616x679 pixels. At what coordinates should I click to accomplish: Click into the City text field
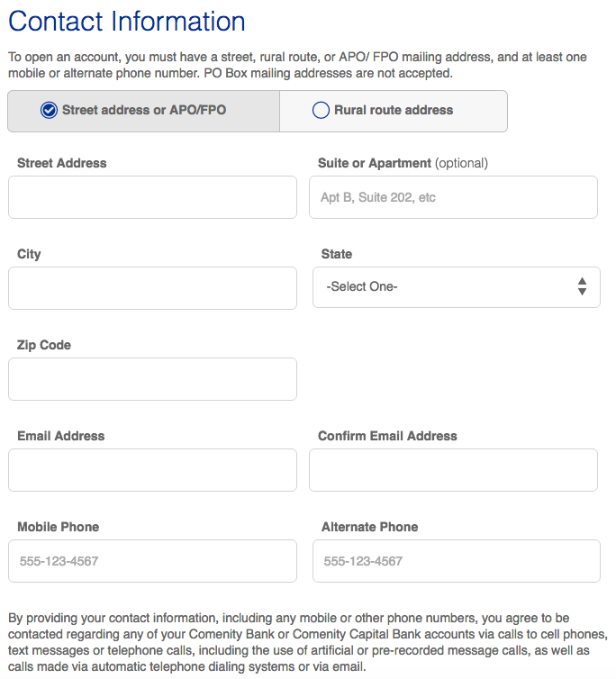(x=152, y=288)
